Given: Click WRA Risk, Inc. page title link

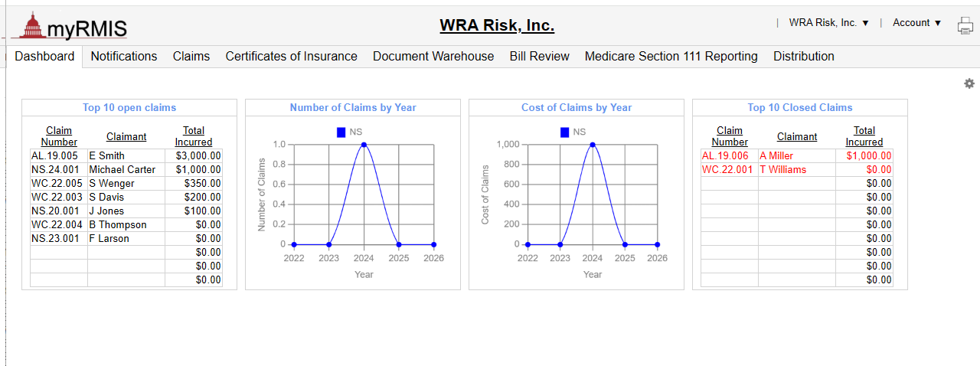Looking at the screenshot, I should tap(497, 25).
